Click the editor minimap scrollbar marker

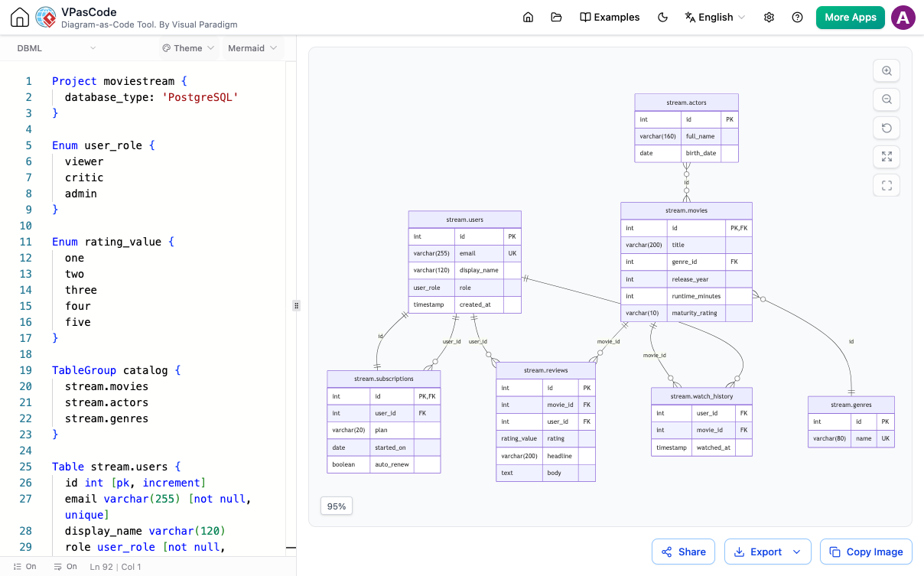point(291,548)
